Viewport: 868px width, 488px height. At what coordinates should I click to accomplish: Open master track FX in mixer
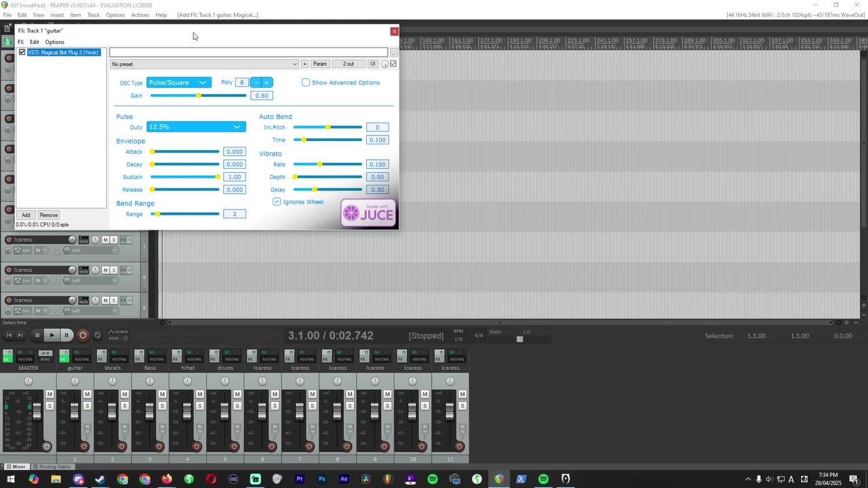pos(7,356)
